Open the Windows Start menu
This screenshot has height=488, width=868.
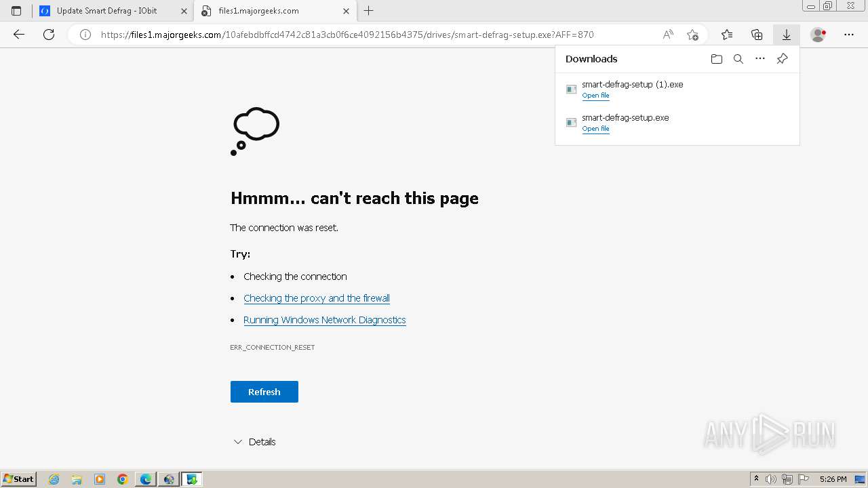click(x=18, y=479)
